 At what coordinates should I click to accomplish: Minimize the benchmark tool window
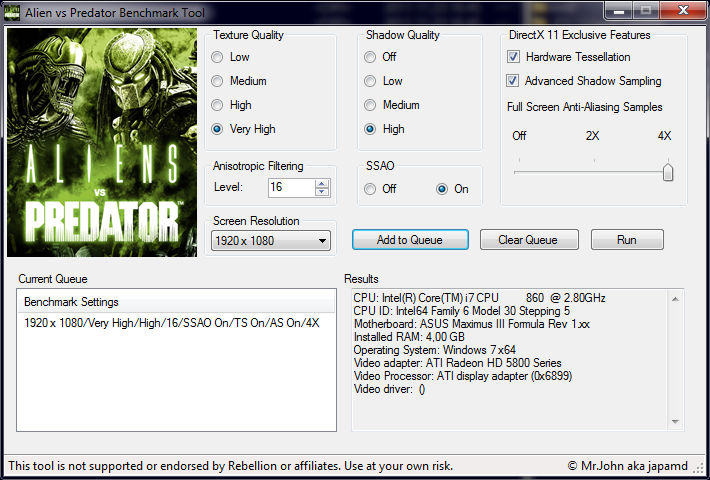(618, 10)
